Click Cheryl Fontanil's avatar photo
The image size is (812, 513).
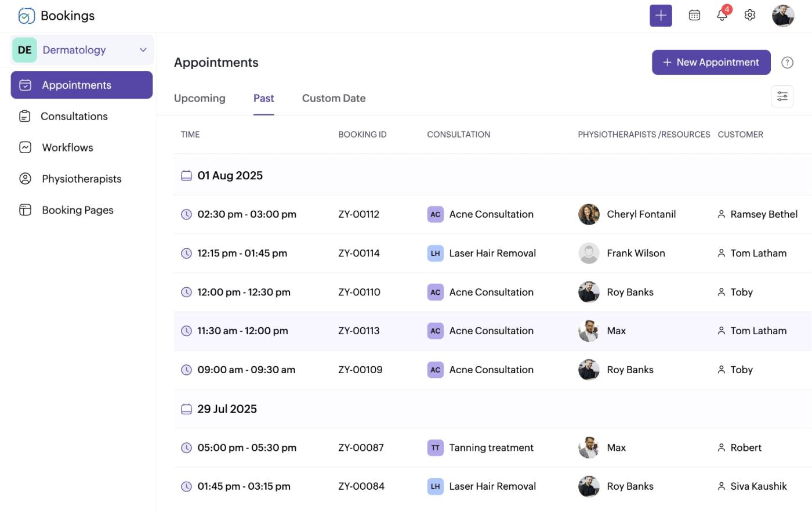[x=589, y=214]
